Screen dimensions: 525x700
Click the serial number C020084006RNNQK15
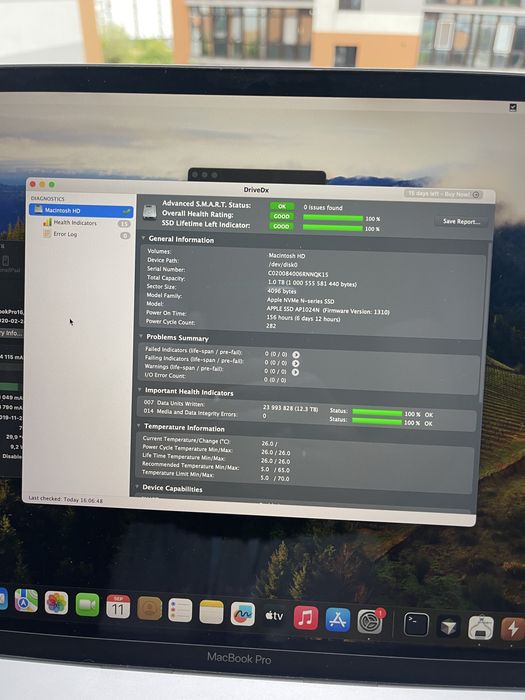click(x=298, y=274)
